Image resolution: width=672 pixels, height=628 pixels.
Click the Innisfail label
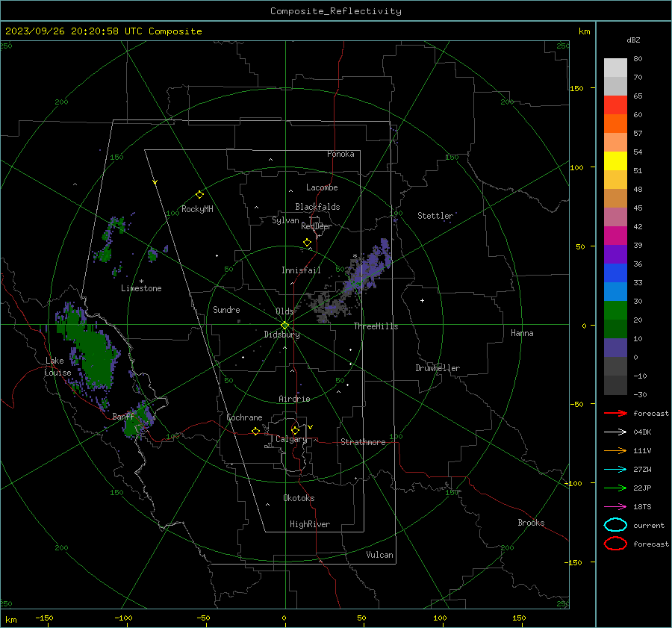pyautogui.click(x=301, y=270)
